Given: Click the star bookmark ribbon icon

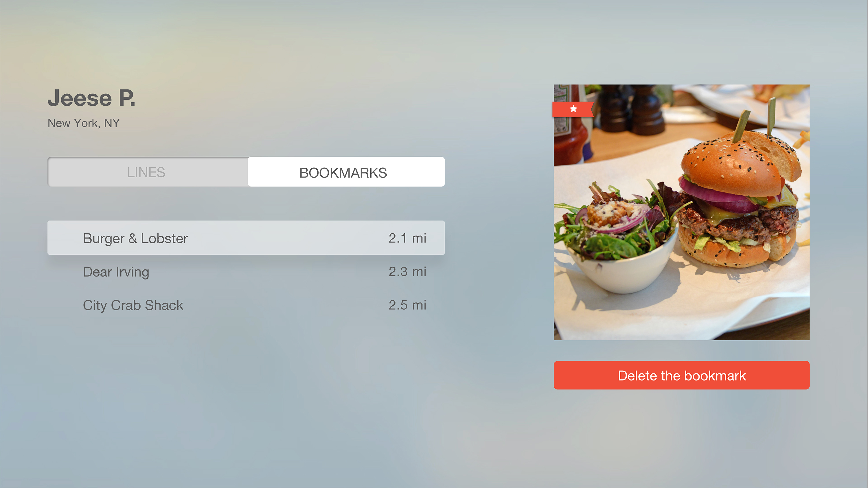Looking at the screenshot, I should coord(573,109).
